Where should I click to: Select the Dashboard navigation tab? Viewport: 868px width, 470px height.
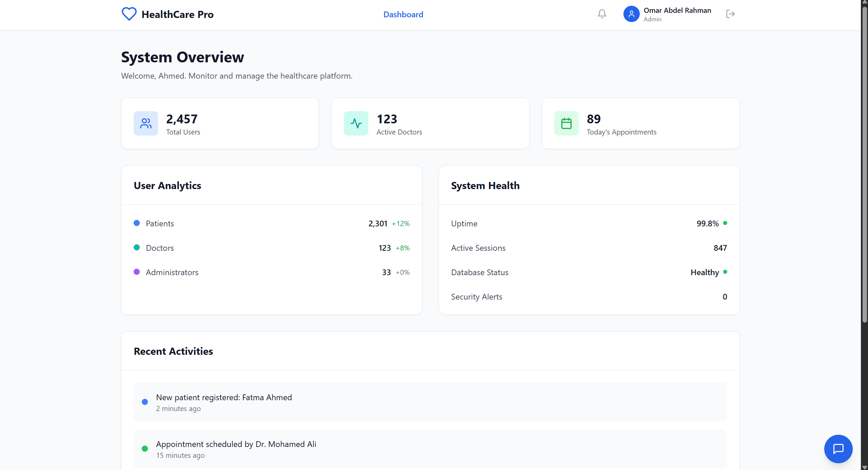coord(403,15)
